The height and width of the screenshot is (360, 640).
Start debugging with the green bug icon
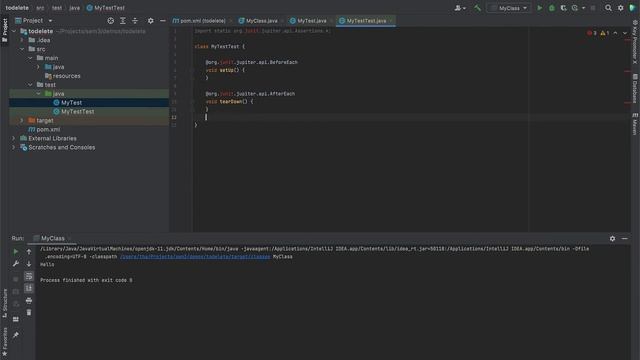point(552,8)
